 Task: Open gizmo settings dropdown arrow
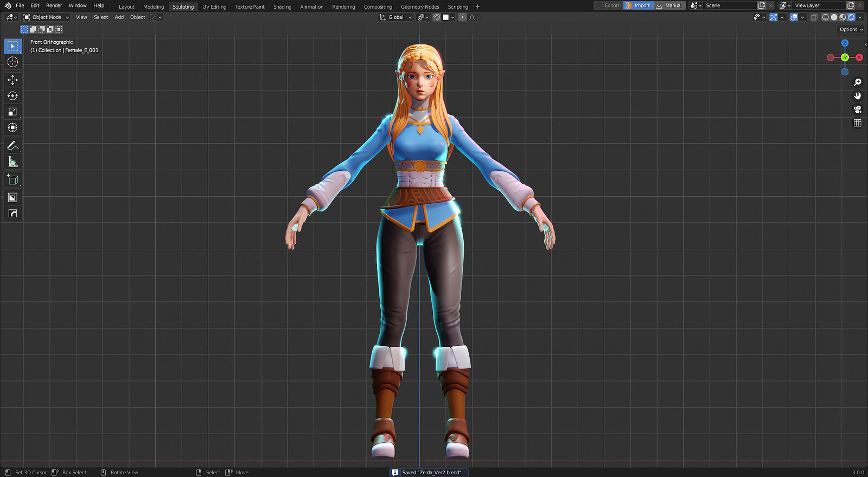pyautogui.click(x=782, y=17)
